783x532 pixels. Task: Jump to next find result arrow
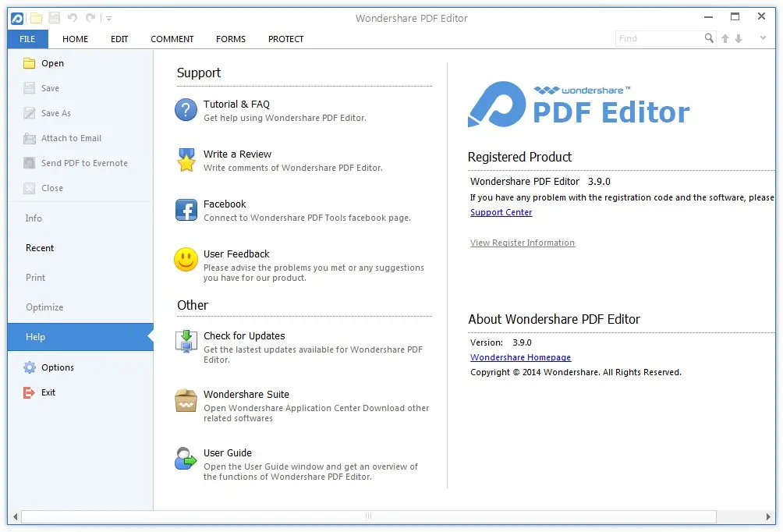[x=739, y=38]
